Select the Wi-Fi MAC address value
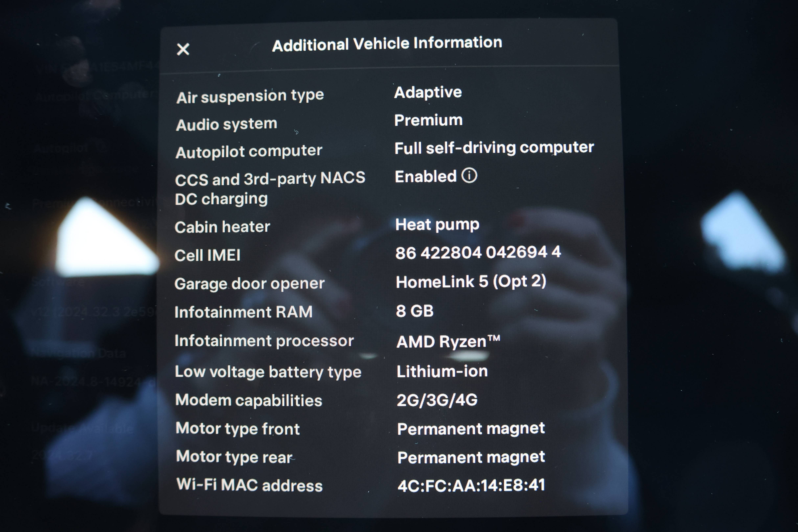This screenshot has height=532, width=798. click(471, 485)
